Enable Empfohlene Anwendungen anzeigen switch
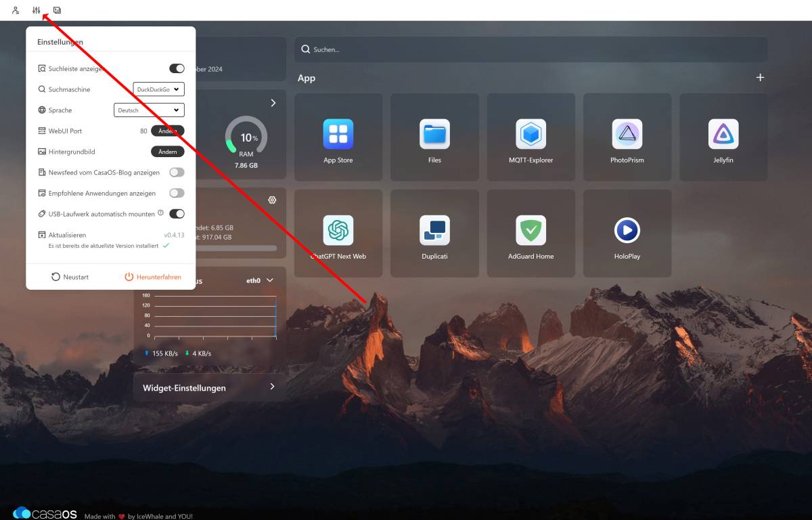The image size is (812, 520). click(x=177, y=193)
